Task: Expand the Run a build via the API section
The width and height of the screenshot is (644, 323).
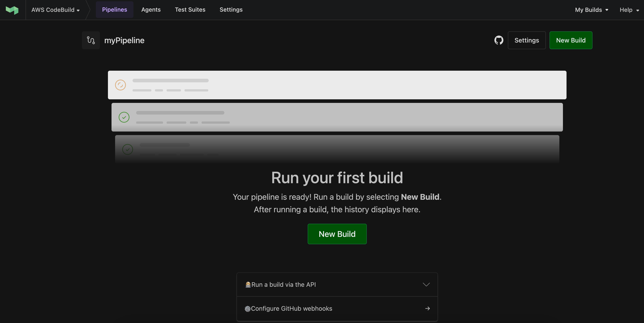Action: point(426,284)
